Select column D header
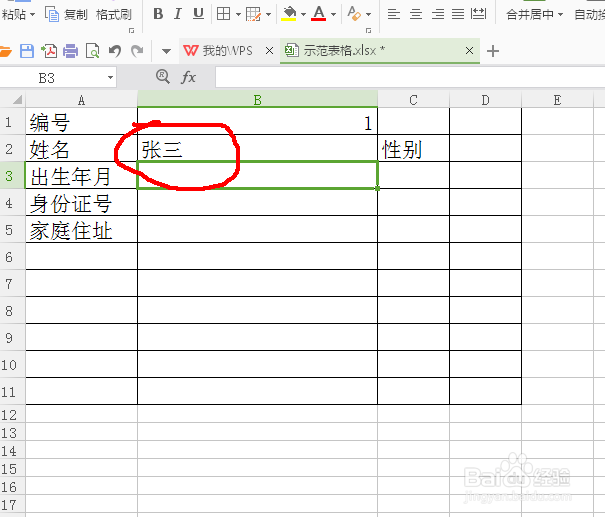The image size is (605, 517). click(485, 100)
